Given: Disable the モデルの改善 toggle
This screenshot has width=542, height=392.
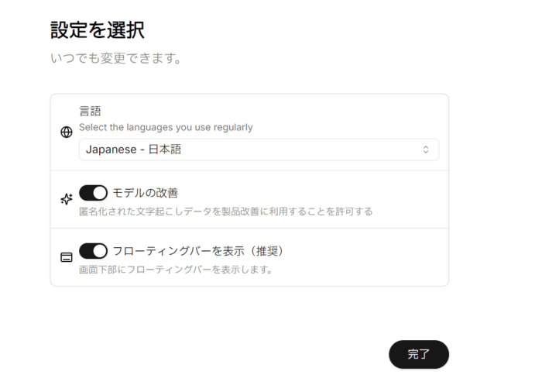Looking at the screenshot, I should point(93,193).
